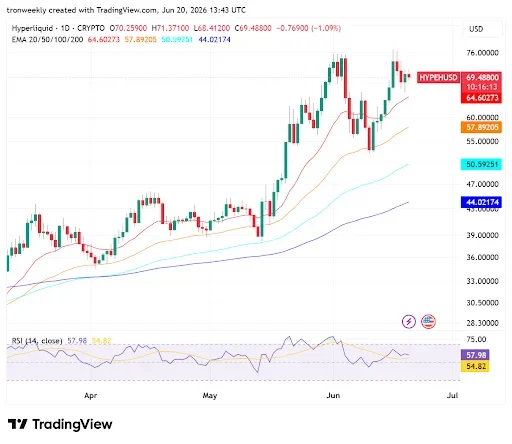Image resolution: width=512 pixels, height=444 pixels.
Task: Click the purple lightning bolt icon
Action: (x=409, y=322)
